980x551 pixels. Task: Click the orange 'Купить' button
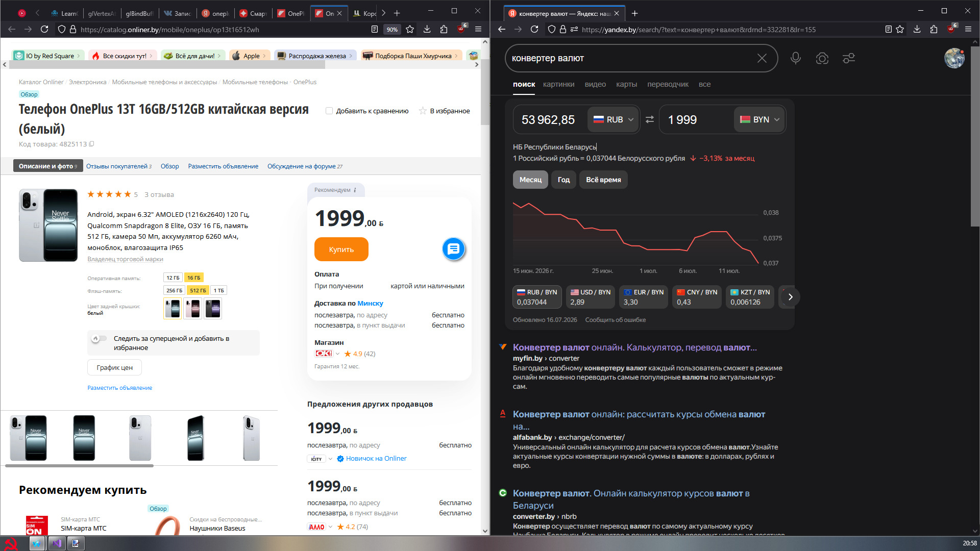(341, 249)
